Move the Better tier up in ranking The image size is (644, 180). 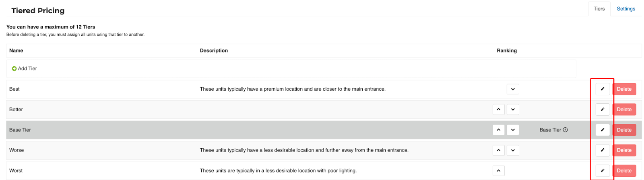(499, 109)
